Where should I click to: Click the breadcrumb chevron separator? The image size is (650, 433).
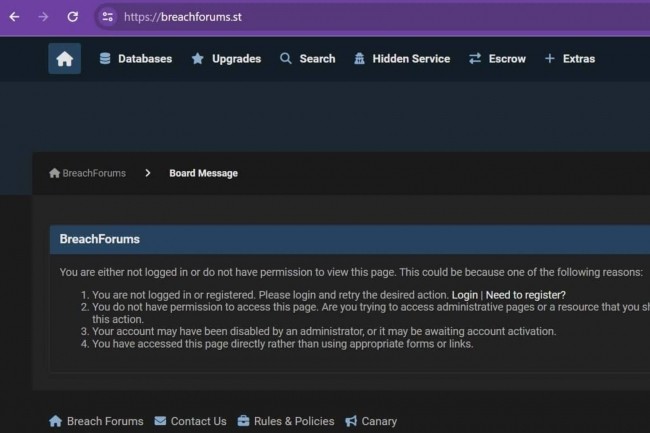(x=148, y=173)
